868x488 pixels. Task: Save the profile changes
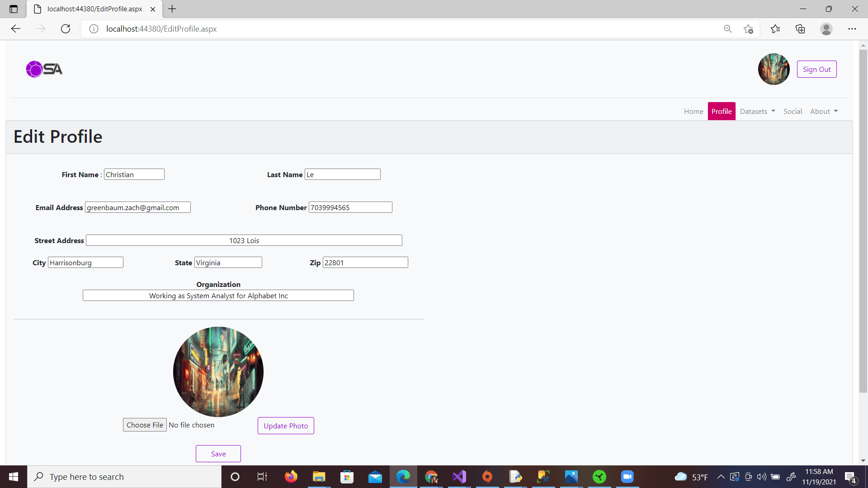pos(218,454)
